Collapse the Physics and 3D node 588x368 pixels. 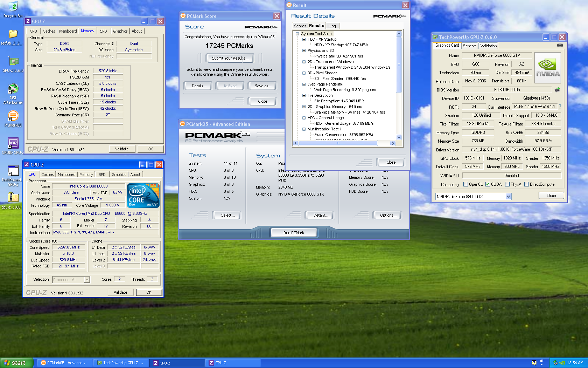pyautogui.click(x=304, y=51)
